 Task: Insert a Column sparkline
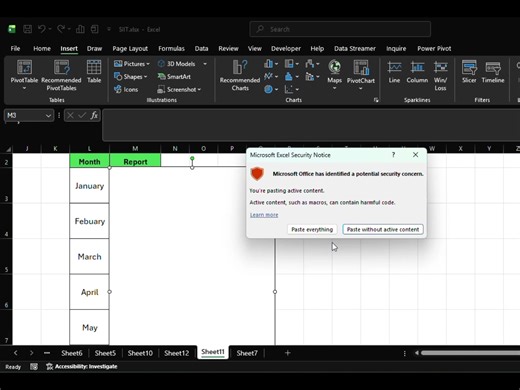pos(417,72)
